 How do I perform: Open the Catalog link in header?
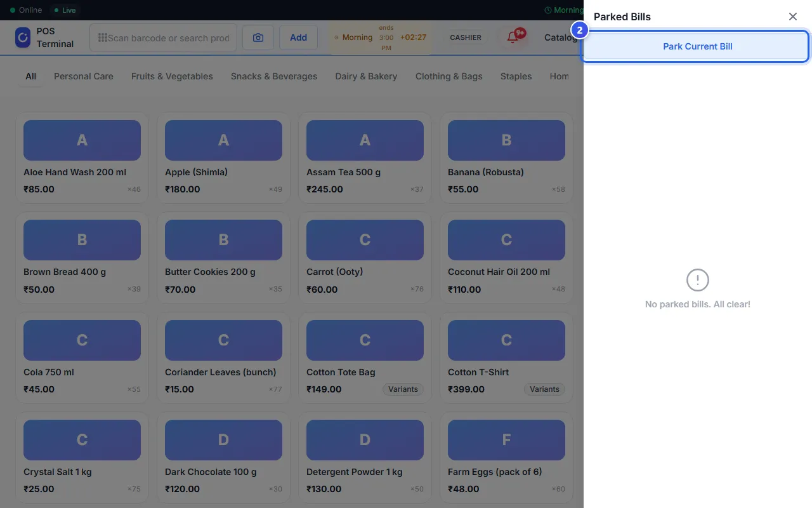pyautogui.click(x=561, y=37)
